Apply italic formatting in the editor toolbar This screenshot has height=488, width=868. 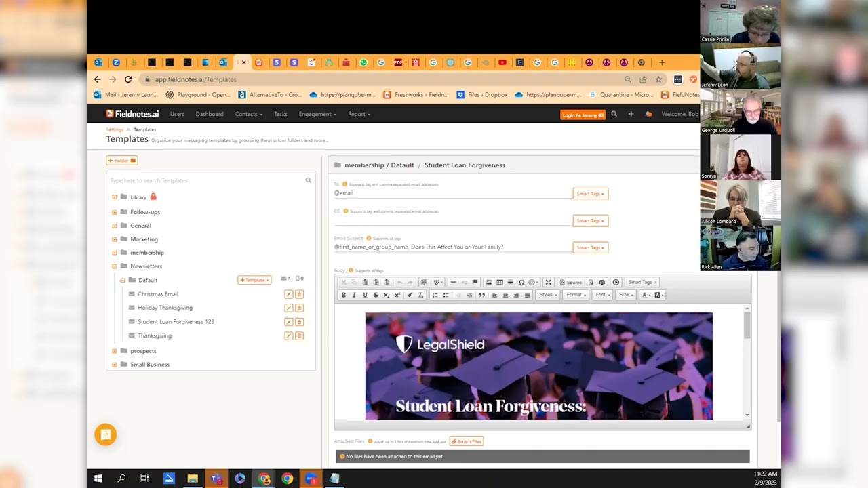[x=354, y=295]
